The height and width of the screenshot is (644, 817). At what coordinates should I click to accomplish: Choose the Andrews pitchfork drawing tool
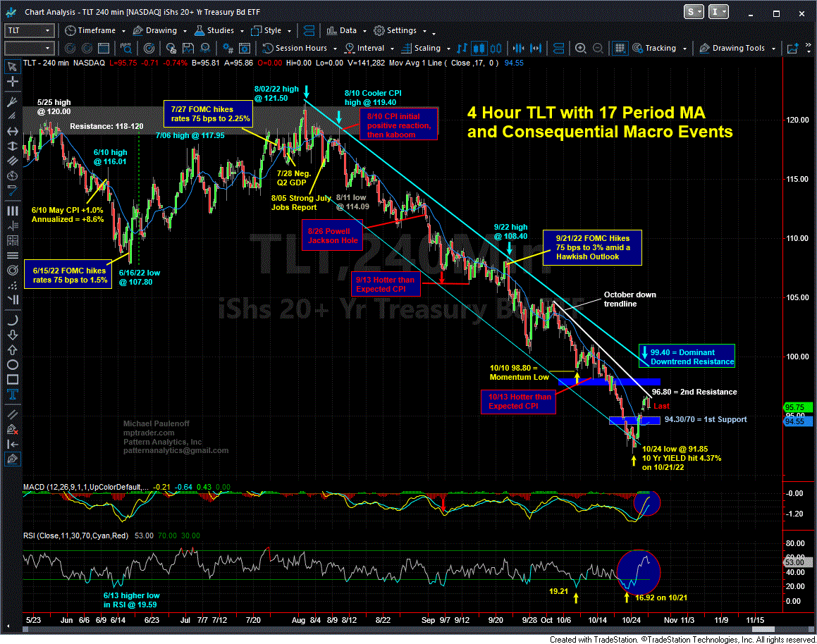[x=12, y=102]
